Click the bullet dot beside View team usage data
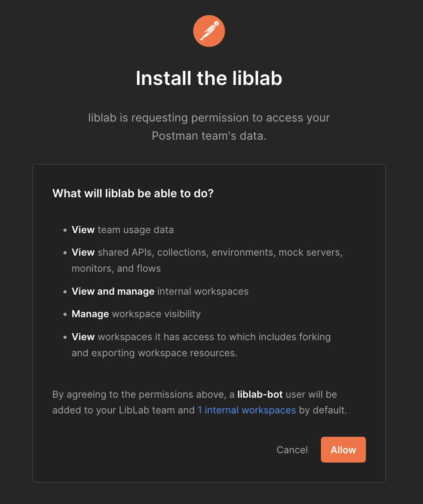 point(65,230)
